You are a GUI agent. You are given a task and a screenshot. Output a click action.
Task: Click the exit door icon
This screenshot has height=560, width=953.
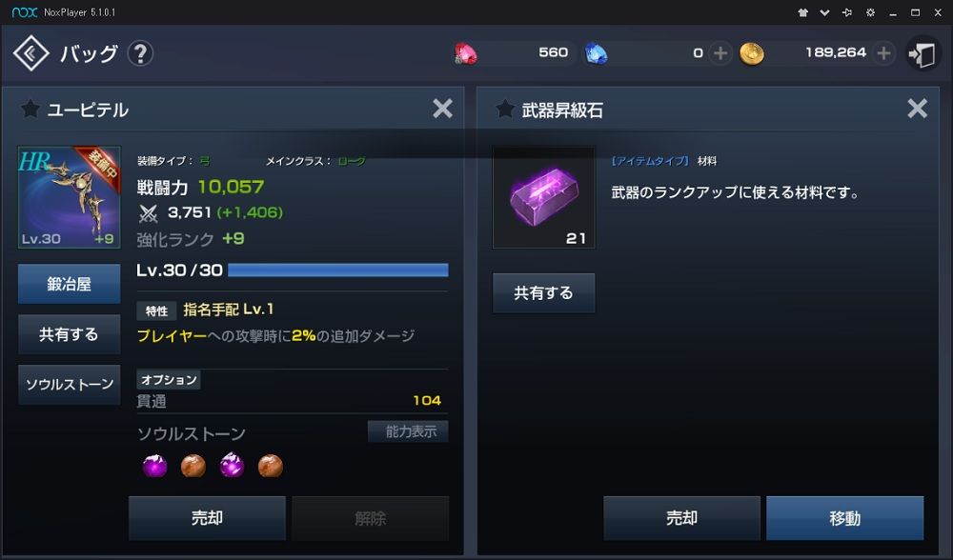click(922, 54)
